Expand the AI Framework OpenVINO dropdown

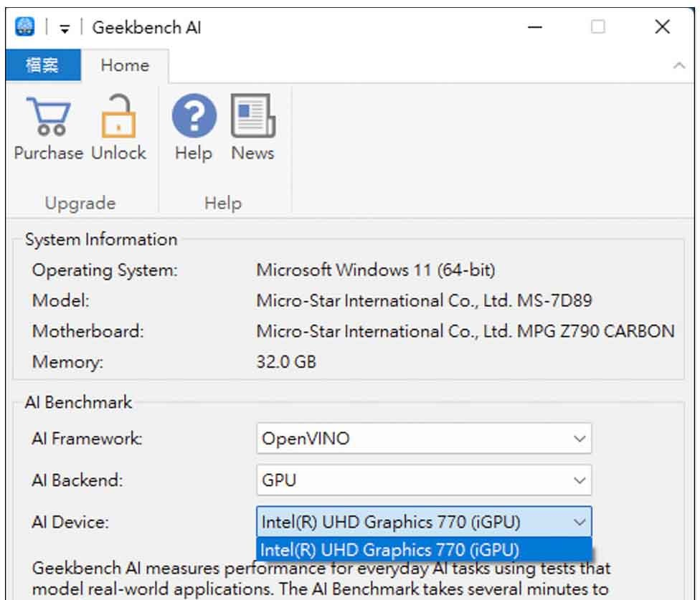coord(424,439)
